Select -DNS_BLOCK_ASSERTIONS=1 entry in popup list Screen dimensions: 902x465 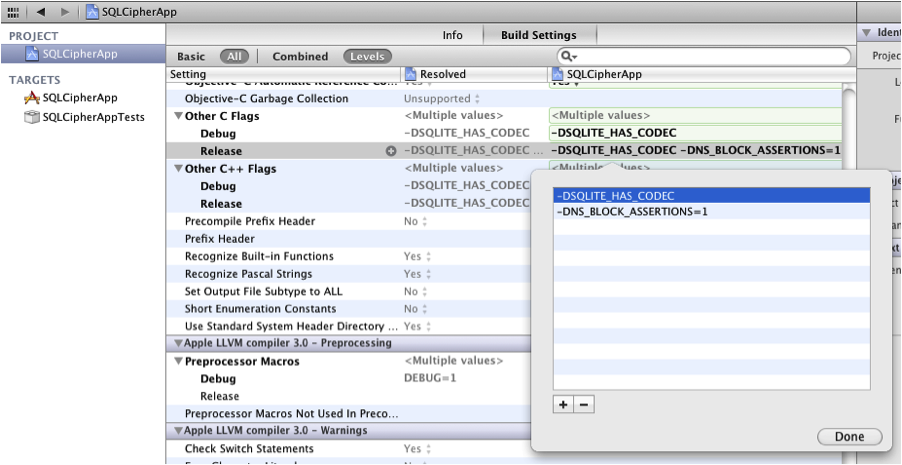(712, 212)
